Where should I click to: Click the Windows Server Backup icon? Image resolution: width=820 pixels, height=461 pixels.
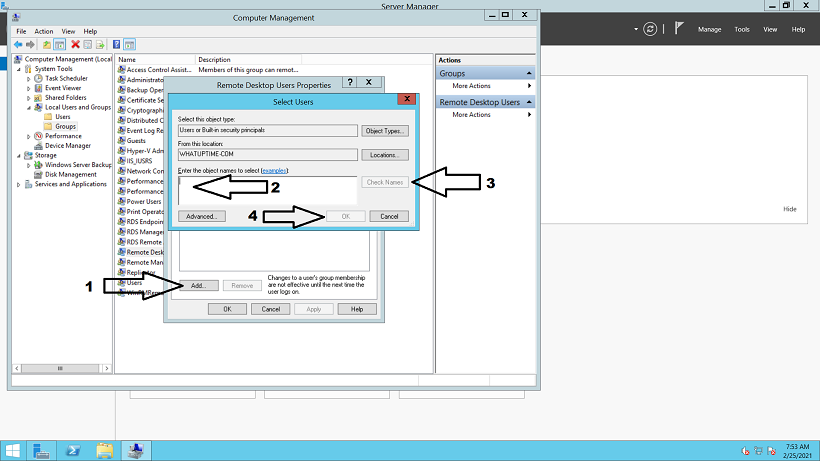coord(38,165)
